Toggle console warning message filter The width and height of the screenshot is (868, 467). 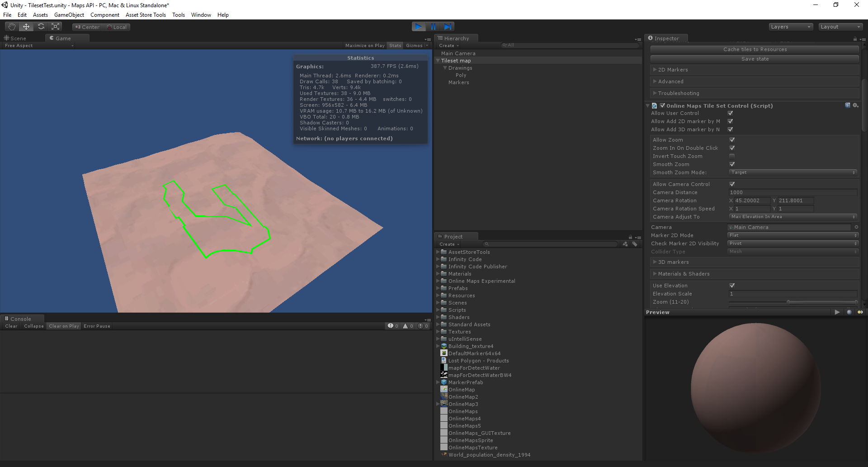click(408, 326)
